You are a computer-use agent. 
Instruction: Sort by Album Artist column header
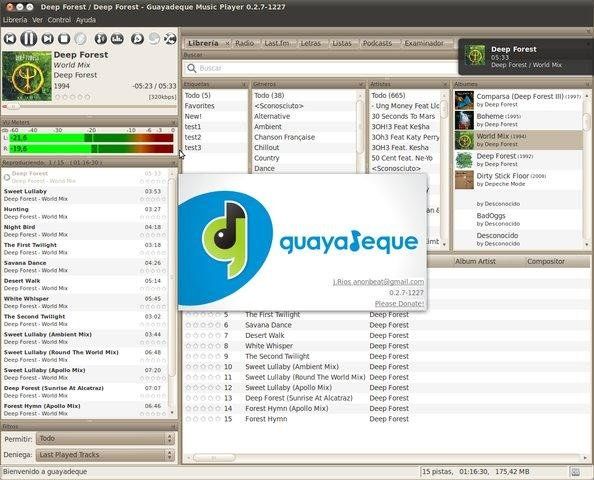[489, 261]
